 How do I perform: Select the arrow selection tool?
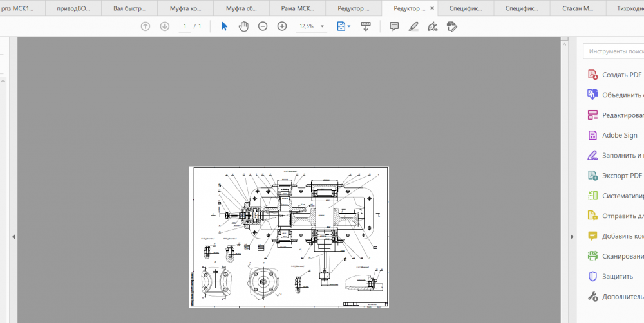coord(224,26)
